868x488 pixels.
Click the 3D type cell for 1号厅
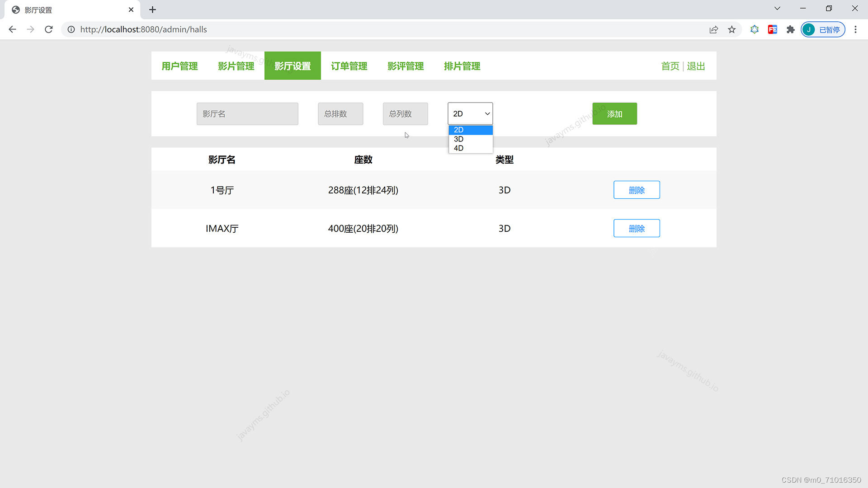click(505, 190)
